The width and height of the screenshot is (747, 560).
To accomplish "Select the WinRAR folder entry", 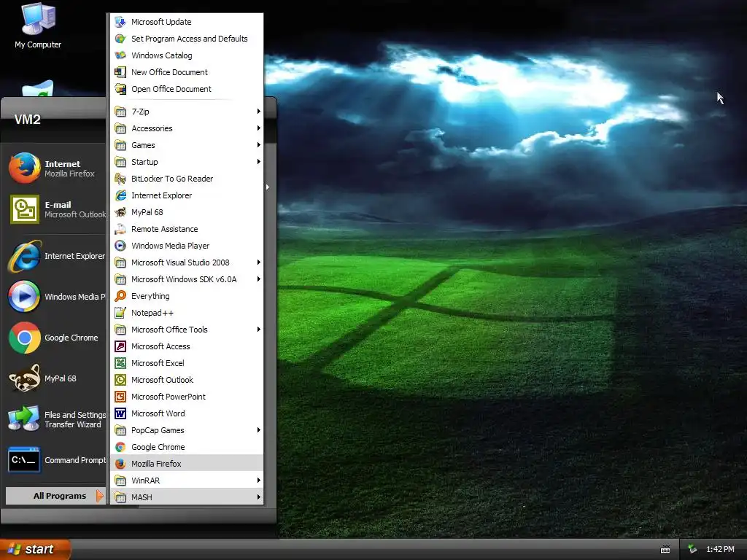I will pyautogui.click(x=187, y=481).
